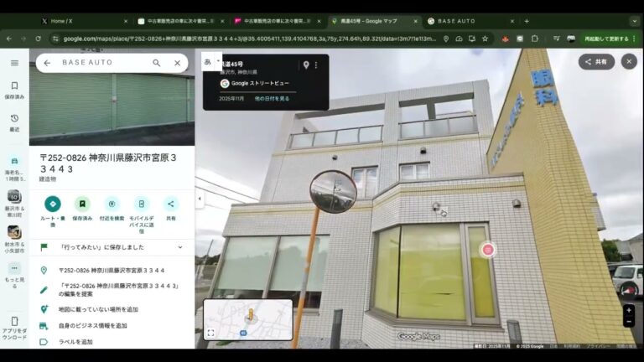Click the Street View Share button
Image resolution: width=644 pixels, height=362 pixels.
(x=596, y=62)
